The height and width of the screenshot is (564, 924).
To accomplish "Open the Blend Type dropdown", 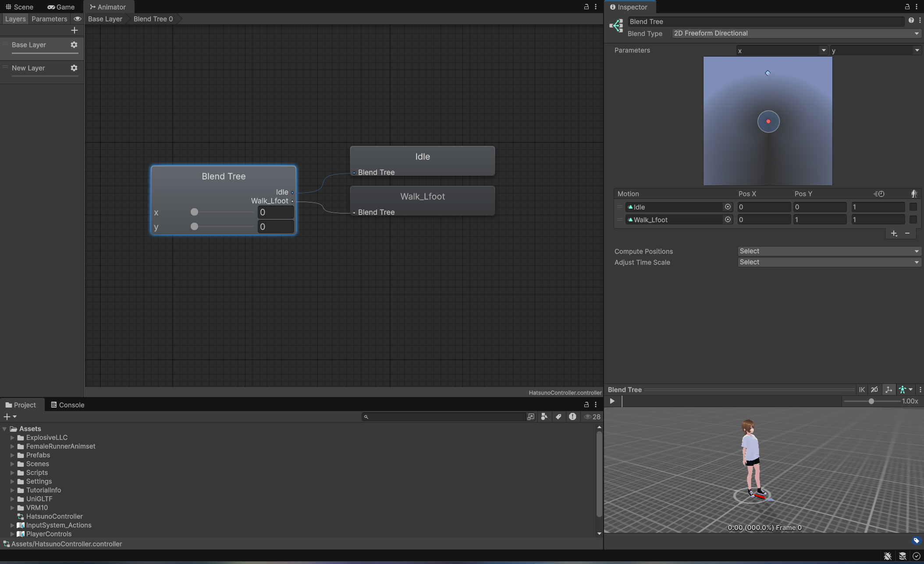I will tap(796, 33).
